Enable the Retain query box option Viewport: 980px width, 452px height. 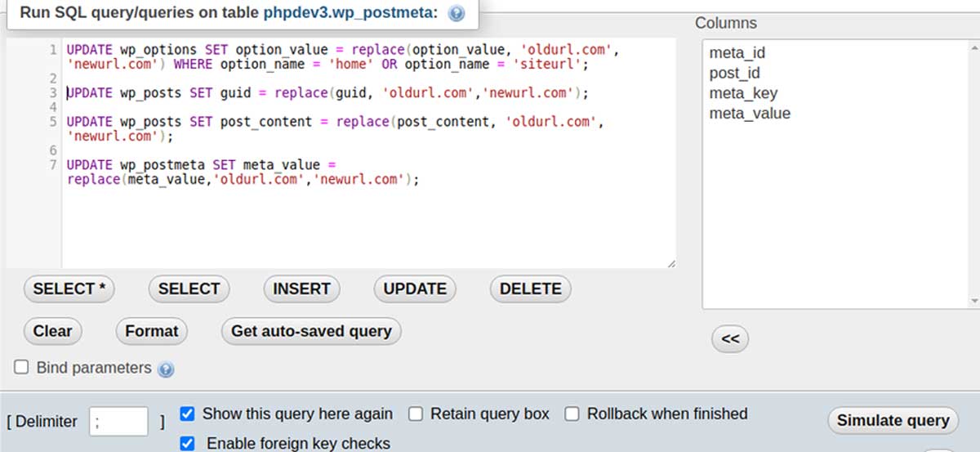[x=416, y=414]
